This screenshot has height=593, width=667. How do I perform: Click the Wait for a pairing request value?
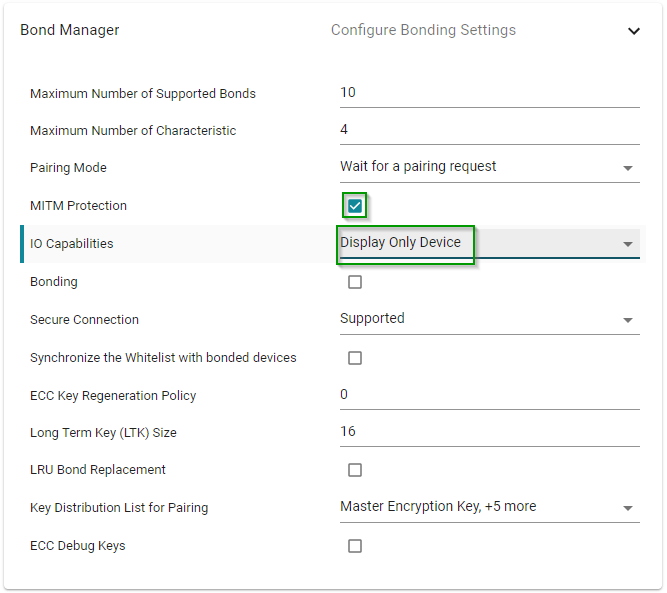418,167
